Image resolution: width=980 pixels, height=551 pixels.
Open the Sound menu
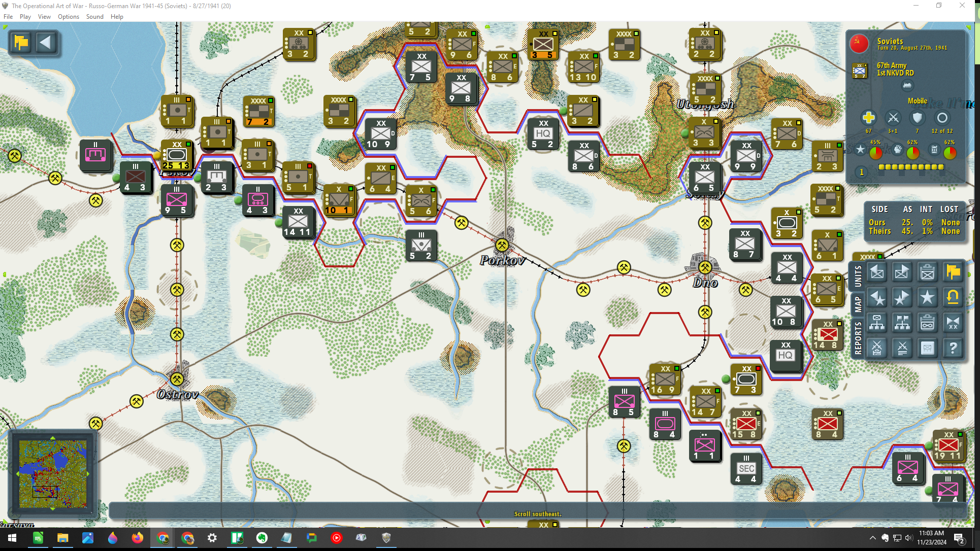click(x=95, y=17)
